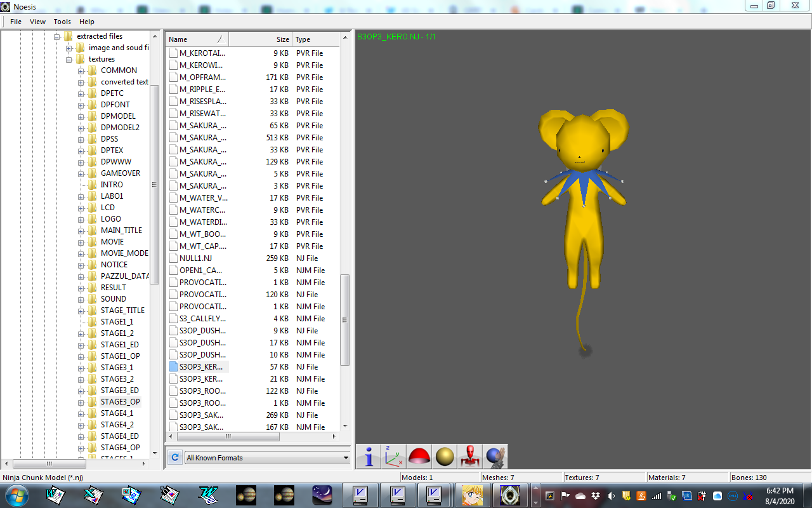Refresh the file list with the reload icon
Viewport: 812px width, 508px height.
(x=174, y=457)
